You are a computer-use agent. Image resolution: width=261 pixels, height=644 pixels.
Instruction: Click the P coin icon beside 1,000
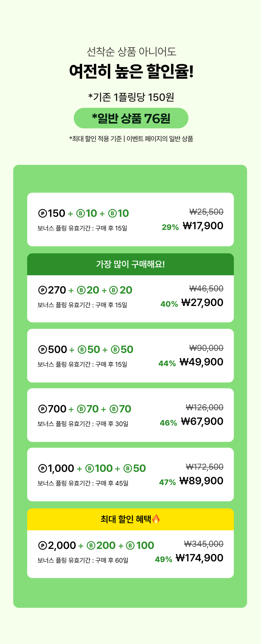(43, 468)
